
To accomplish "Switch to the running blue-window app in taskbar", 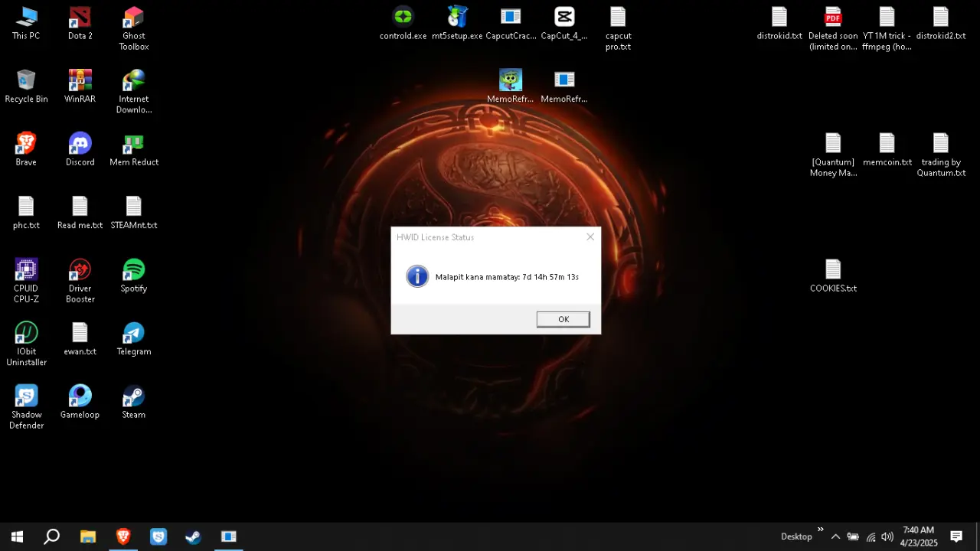I will coord(229,536).
